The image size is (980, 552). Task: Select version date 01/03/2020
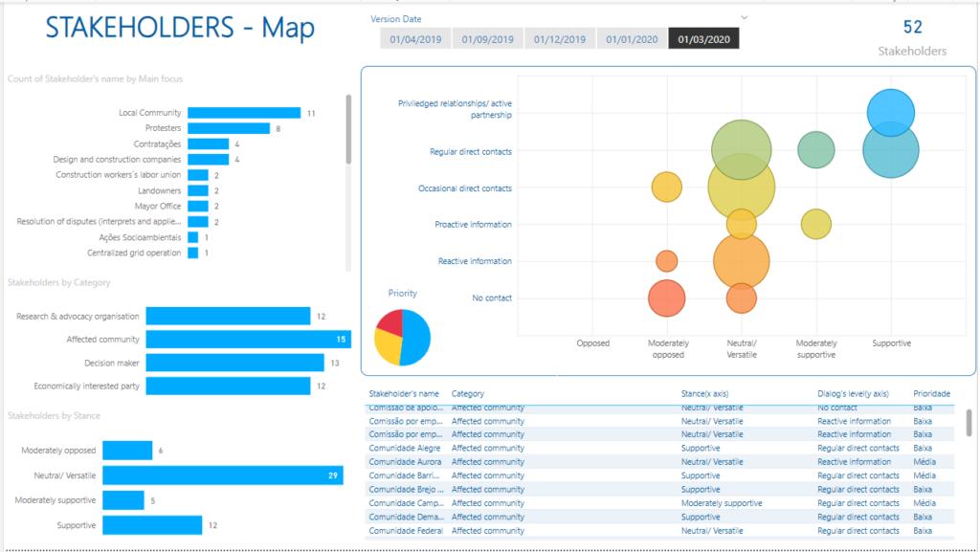point(703,38)
